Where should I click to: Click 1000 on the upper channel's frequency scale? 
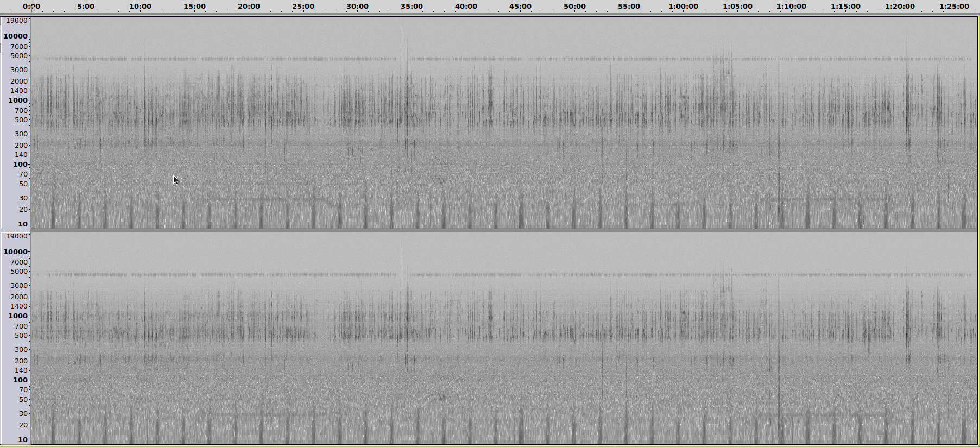[17, 100]
